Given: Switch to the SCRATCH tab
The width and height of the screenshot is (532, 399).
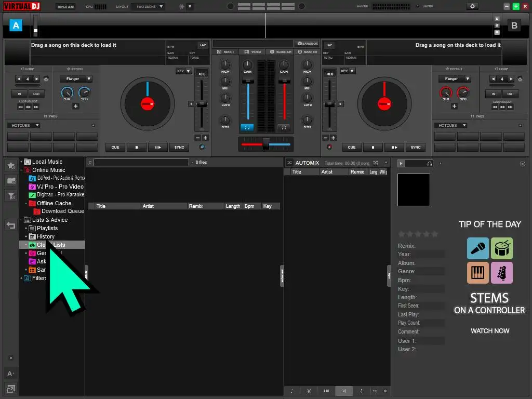Looking at the screenshot, I should [x=281, y=52].
